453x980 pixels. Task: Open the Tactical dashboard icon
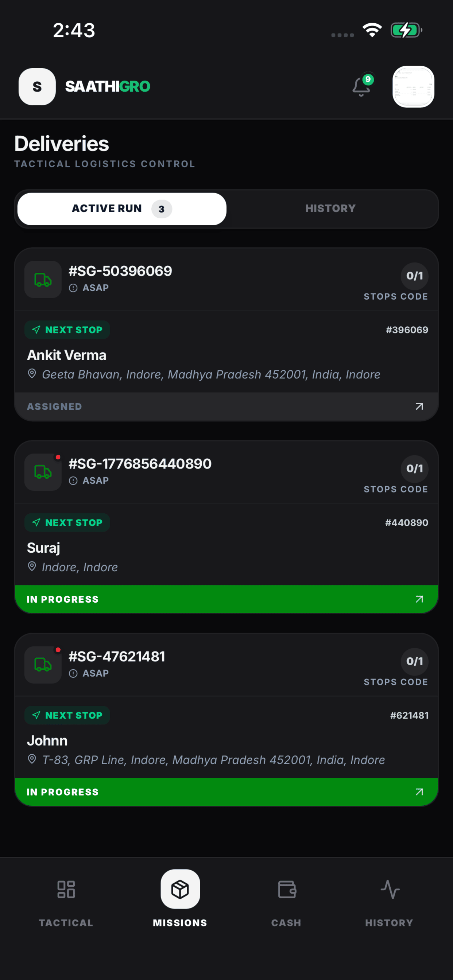click(x=66, y=890)
